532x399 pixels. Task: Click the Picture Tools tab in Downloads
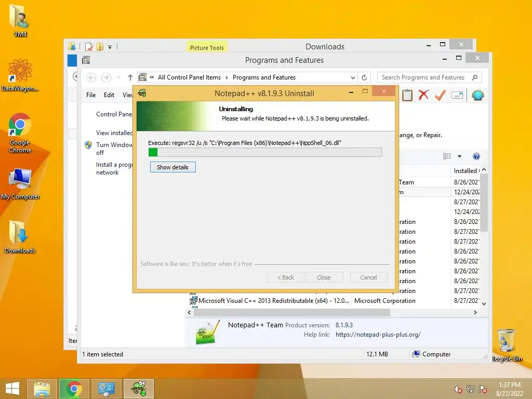(207, 48)
